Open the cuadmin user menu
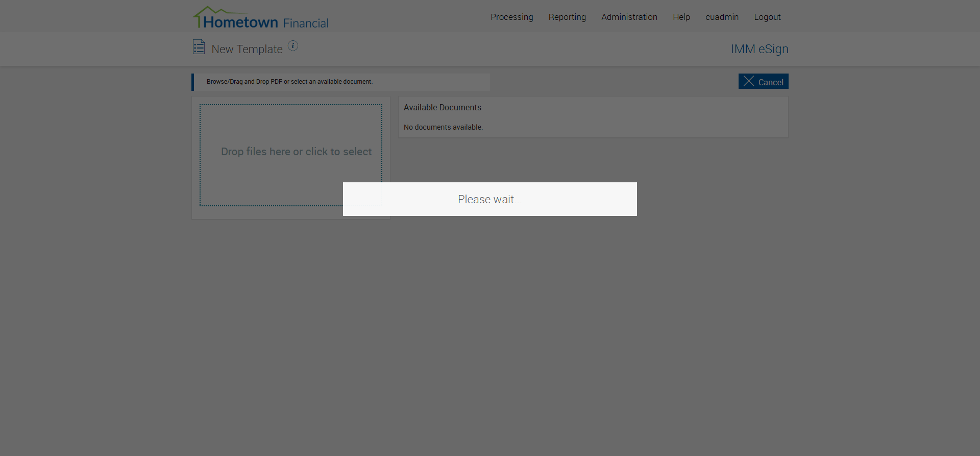 pos(722,17)
